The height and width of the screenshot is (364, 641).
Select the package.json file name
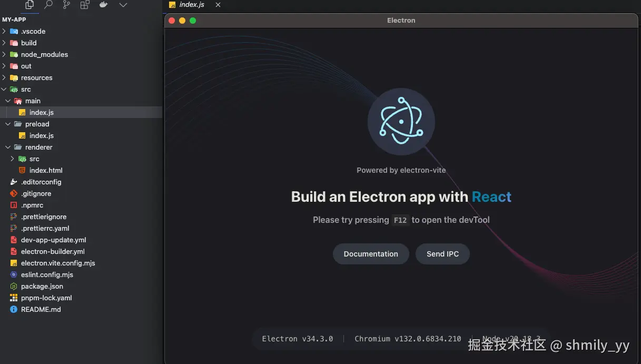pyautogui.click(x=42, y=286)
